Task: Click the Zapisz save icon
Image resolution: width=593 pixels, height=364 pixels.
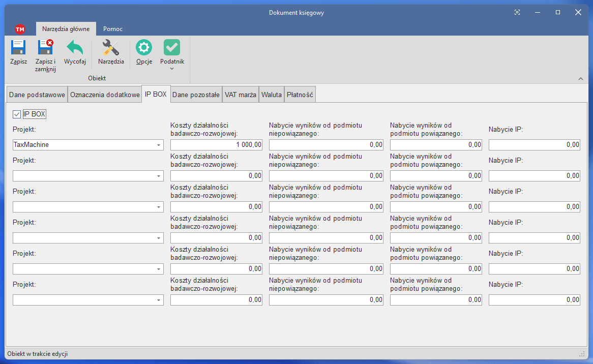Action: point(18,48)
